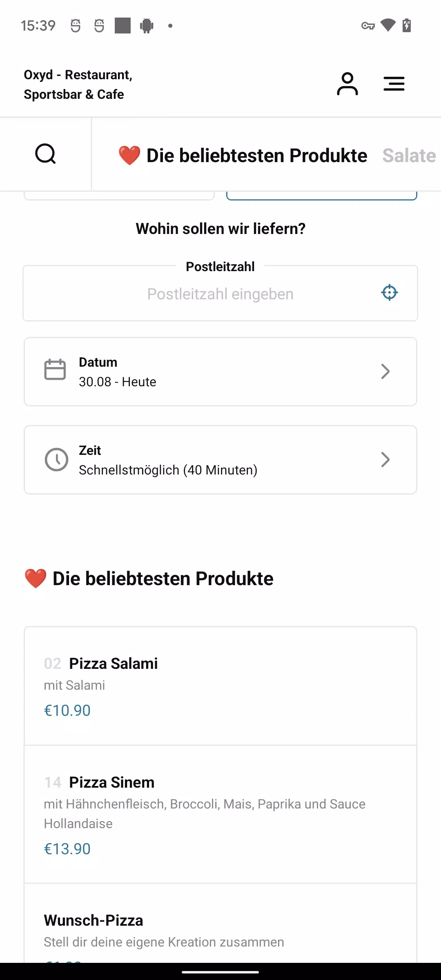Tap the VPN key status icon

pyautogui.click(x=368, y=26)
